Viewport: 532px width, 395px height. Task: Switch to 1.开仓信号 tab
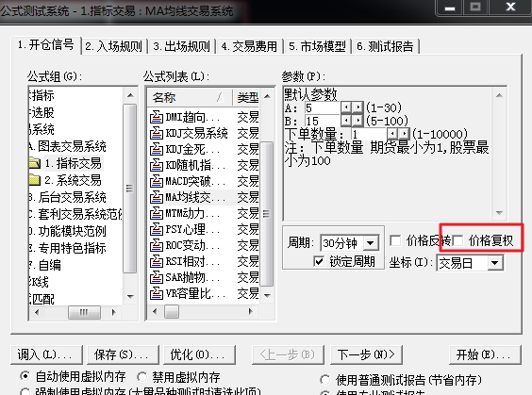pyautogui.click(x=46, y=45)
